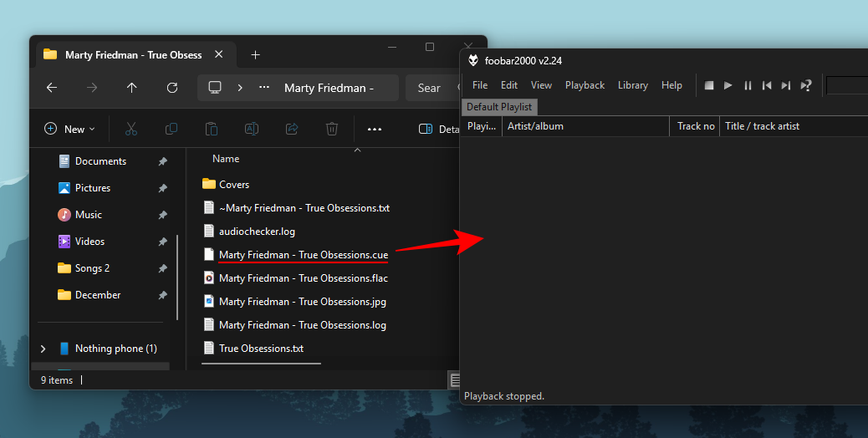Click the Stop playback button in foobar2000

tap(709, 85)
